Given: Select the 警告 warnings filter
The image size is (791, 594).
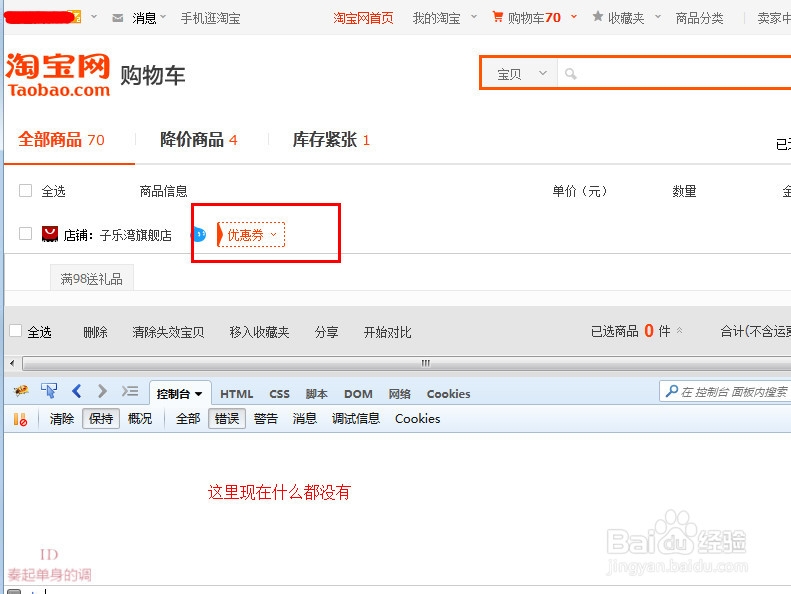Looking at the screenshot, I should [266, 419].
